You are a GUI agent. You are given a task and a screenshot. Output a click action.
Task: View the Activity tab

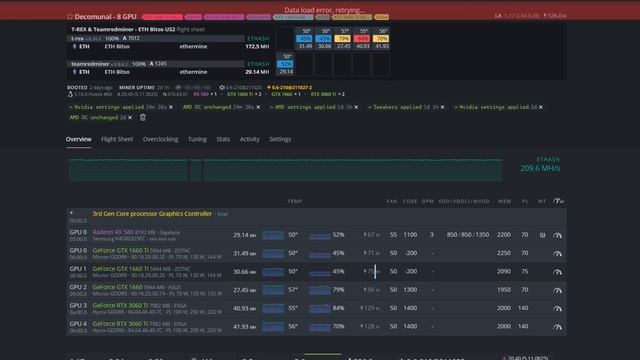(x=249, y=139)
